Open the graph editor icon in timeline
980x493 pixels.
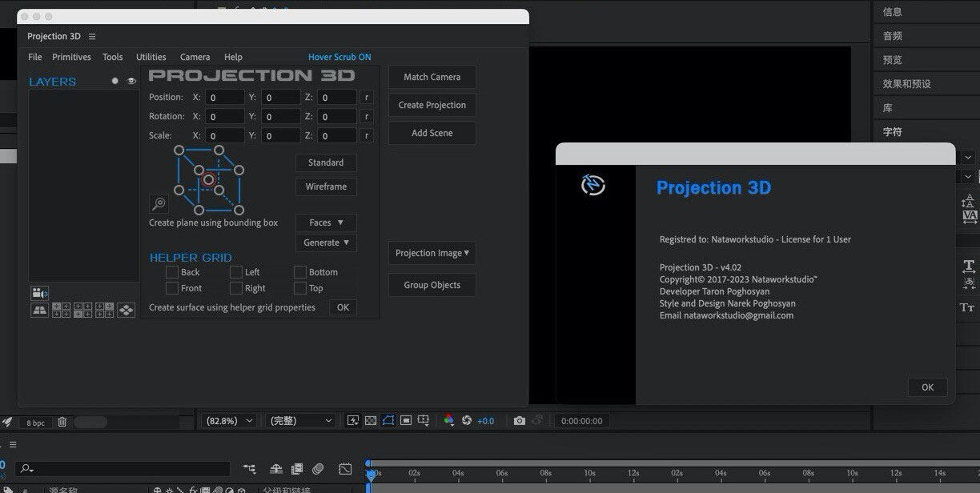coord(345,469)
